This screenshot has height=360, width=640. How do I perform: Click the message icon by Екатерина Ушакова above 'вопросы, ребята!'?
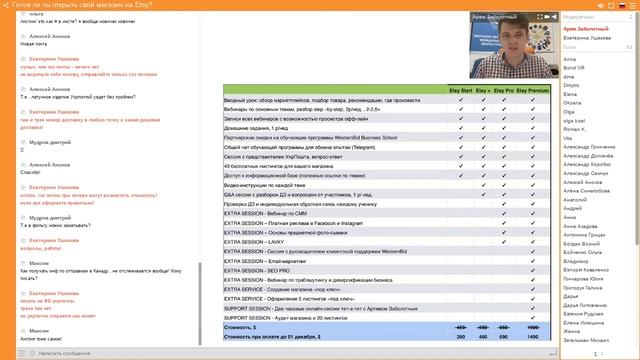(23, 240)
